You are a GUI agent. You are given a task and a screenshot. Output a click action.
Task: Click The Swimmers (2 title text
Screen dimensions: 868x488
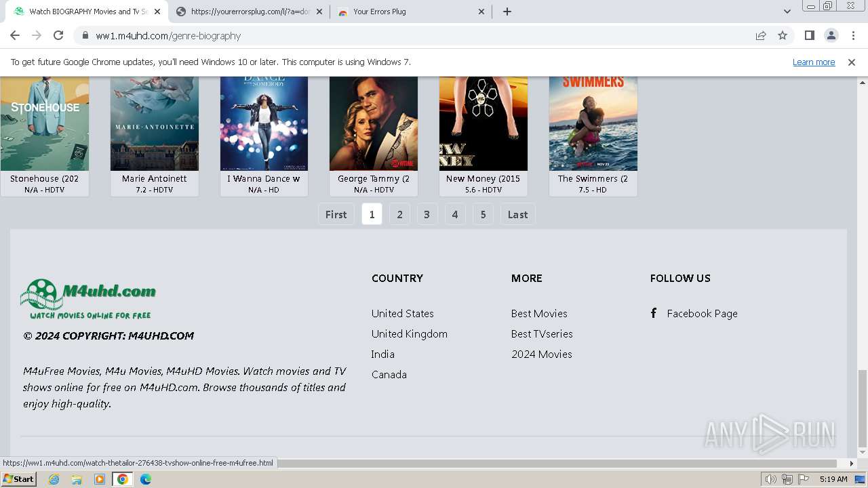593,179
